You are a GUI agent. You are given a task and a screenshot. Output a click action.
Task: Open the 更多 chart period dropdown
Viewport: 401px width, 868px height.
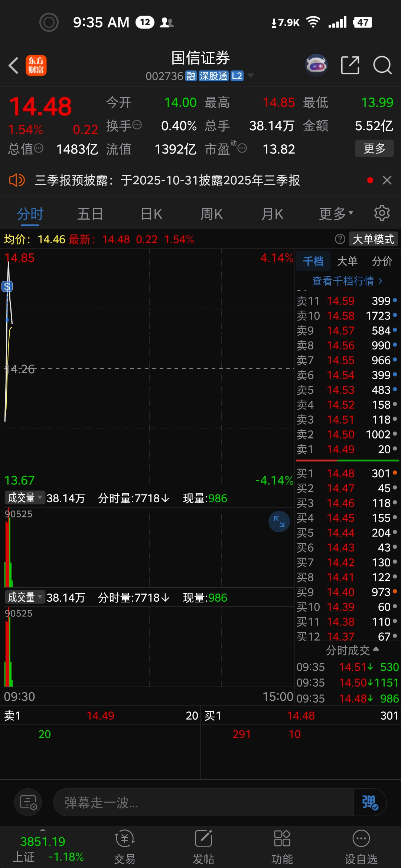click(336, 214)
